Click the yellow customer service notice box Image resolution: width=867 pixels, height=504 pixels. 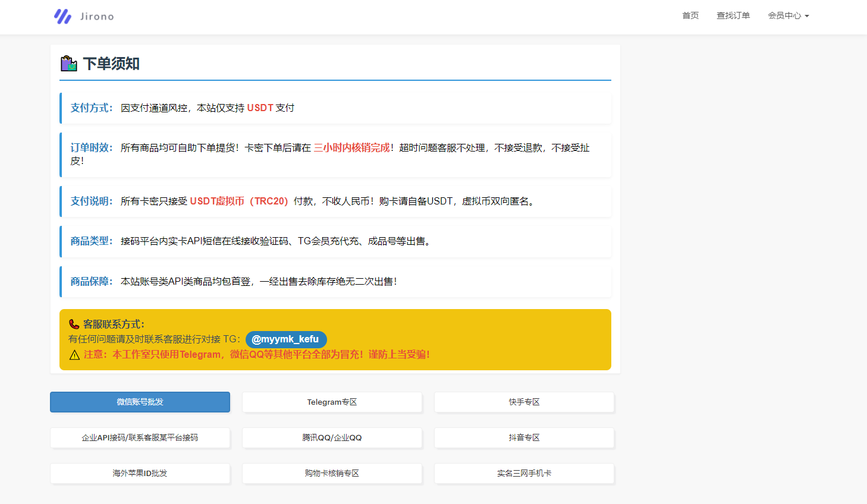[x=335, y=339]
